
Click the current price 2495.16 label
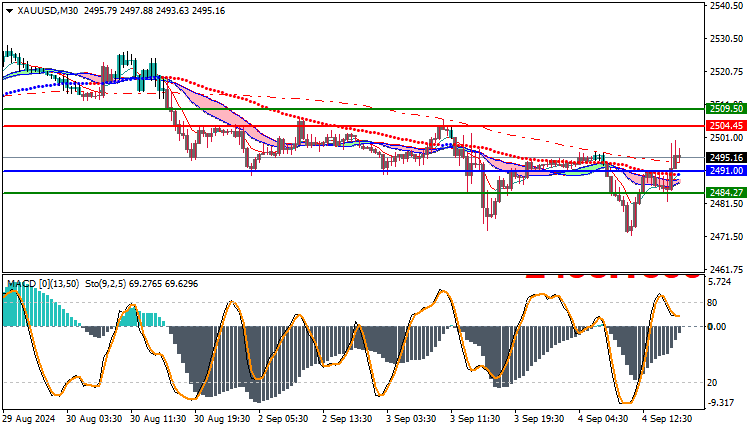tap(726, 157)
